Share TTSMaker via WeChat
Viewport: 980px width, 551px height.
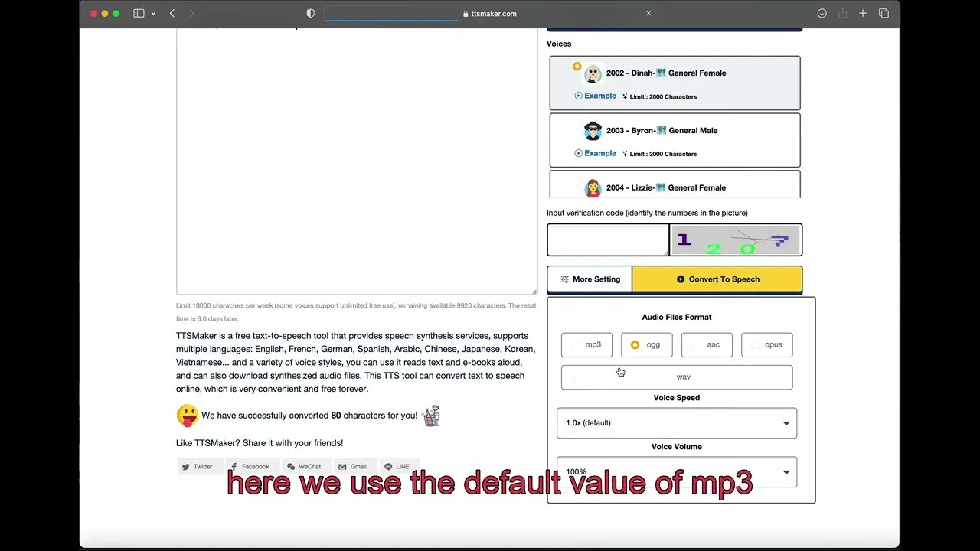click(x=306, y=466)
